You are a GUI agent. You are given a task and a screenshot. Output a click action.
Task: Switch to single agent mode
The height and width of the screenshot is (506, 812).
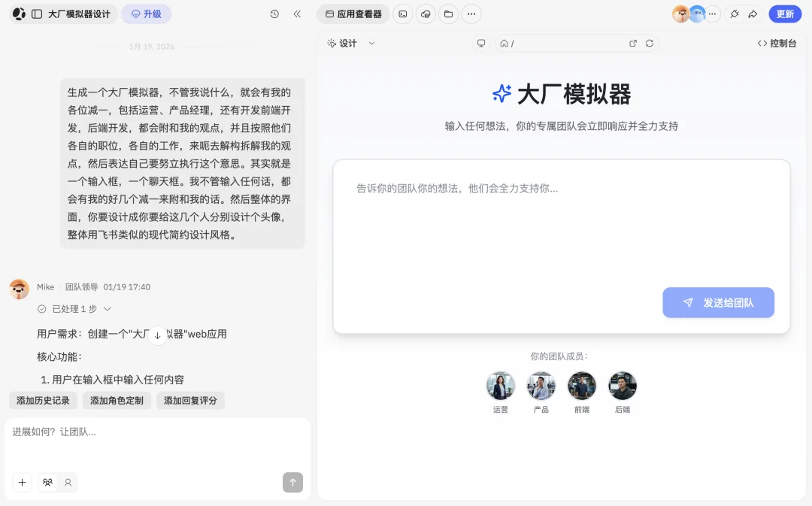click(x=68, y=483)
